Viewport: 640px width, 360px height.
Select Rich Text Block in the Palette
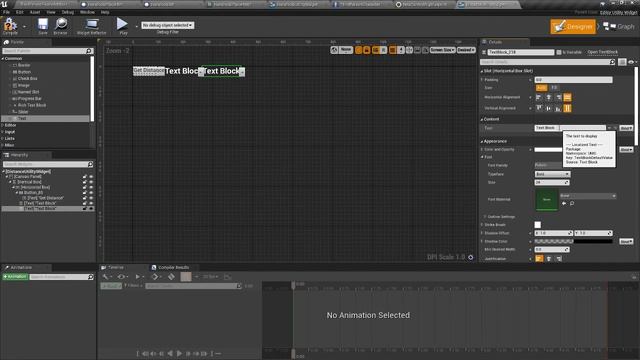pos(31,105)
